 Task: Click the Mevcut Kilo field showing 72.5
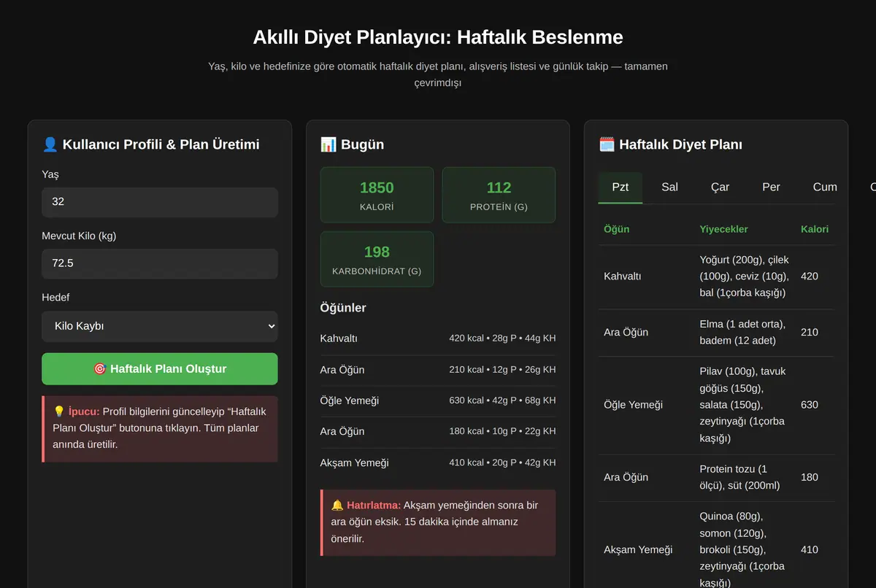point(160,263)
